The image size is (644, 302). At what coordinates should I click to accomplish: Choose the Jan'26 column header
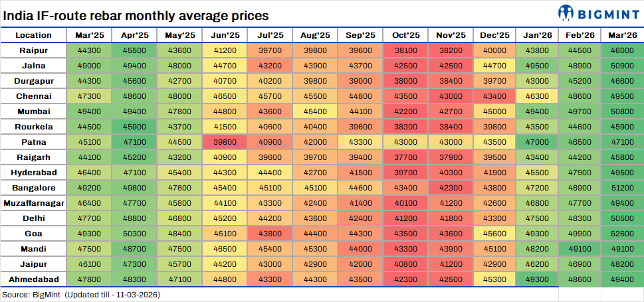(536, 35)
